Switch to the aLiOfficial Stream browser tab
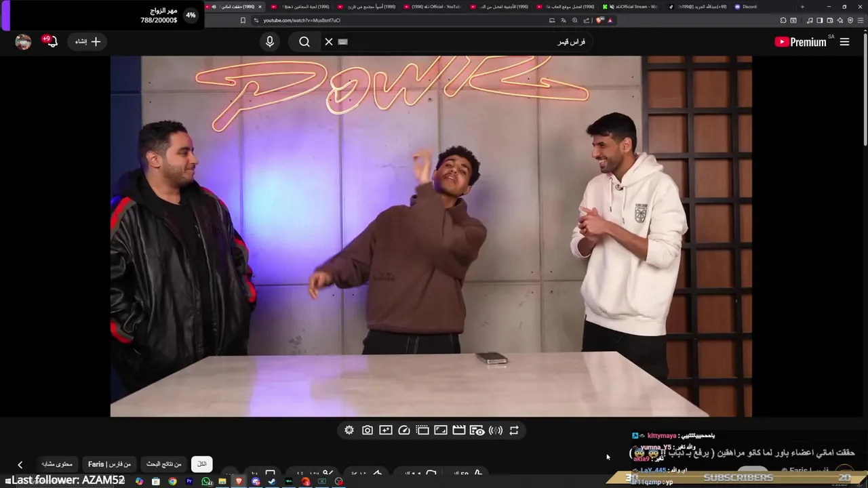 coord(629,7)
